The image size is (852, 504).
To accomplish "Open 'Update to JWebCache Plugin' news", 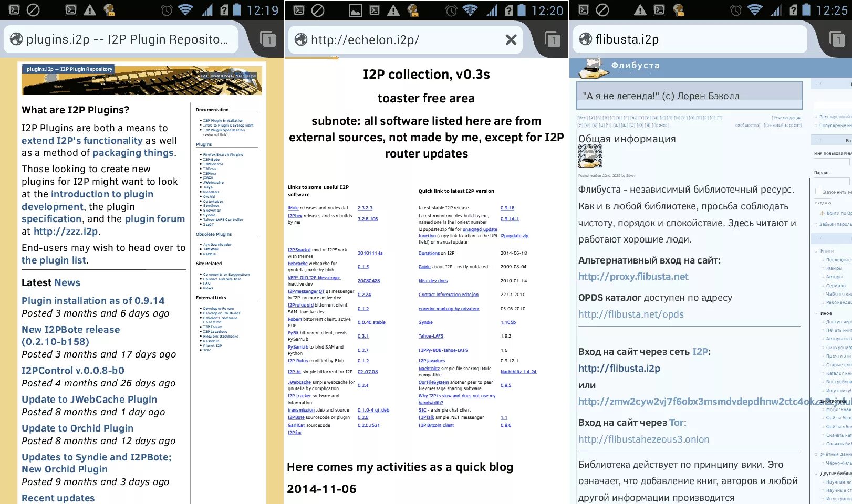I will (x=89, y=400).
